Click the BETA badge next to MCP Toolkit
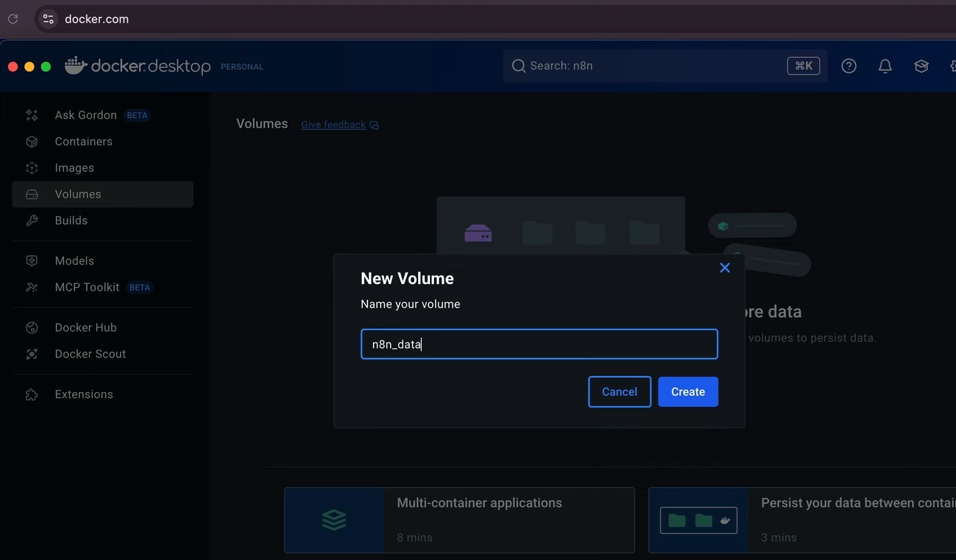956x560 pixels. [x=140, y=288]
